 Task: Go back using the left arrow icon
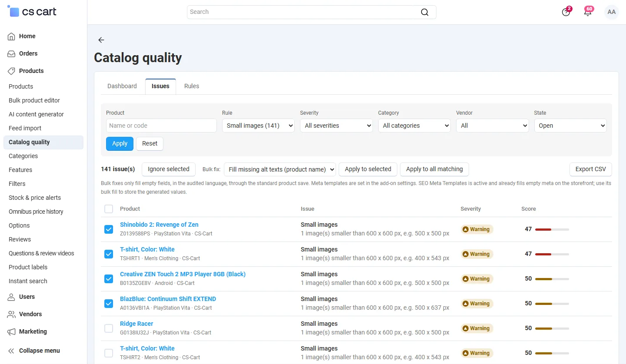pos(101,40)
